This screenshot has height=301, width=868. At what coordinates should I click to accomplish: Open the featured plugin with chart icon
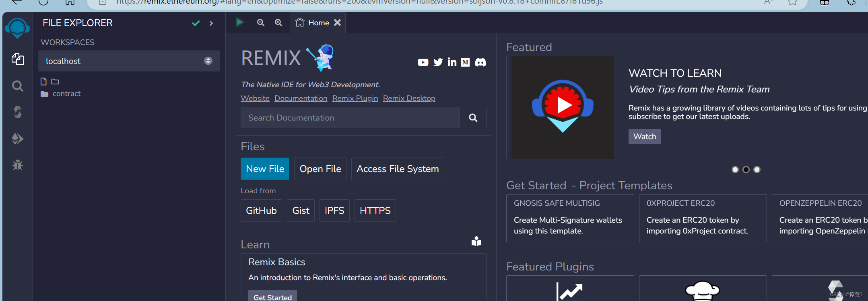pos(570,289)
